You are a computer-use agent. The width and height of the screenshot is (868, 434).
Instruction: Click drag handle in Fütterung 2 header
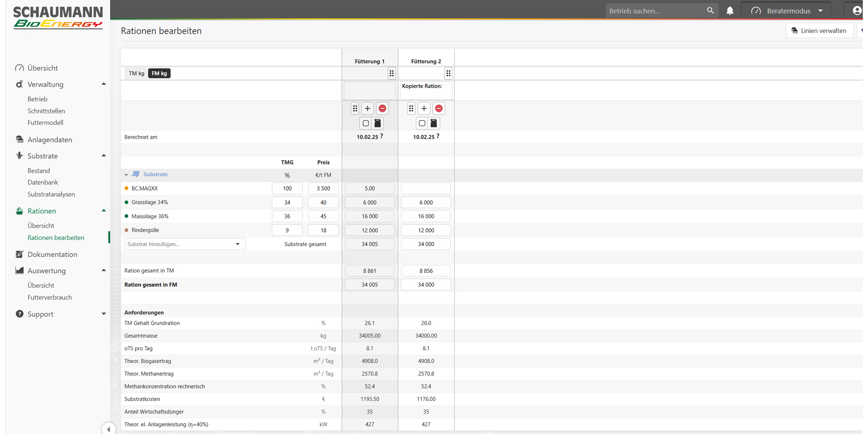pyautogui.click(x=448, y=73)
